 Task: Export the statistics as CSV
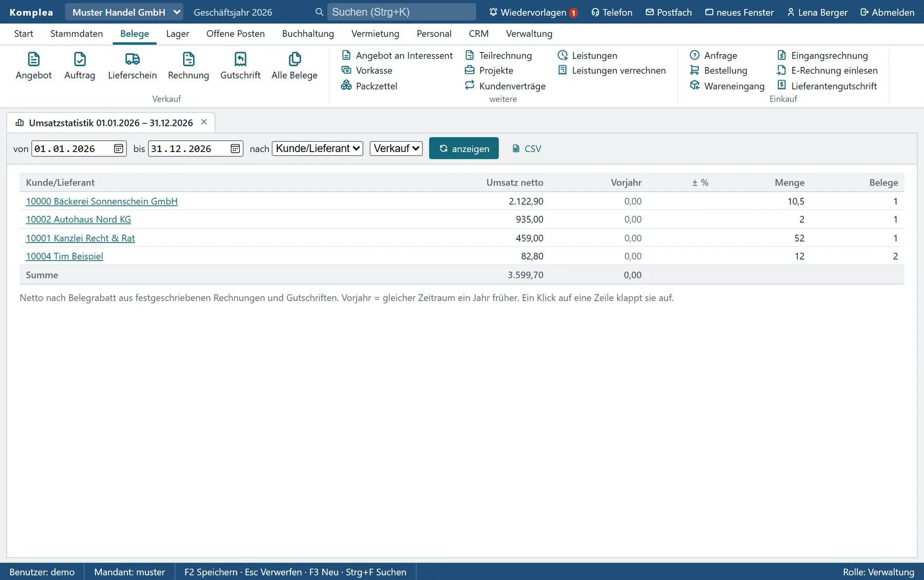(x=527, y=148)
